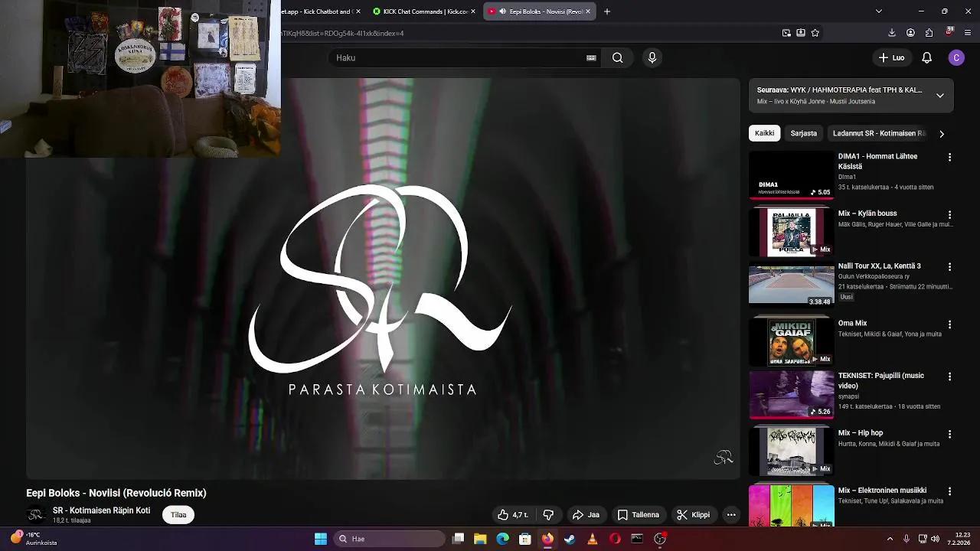Click the Luo (create) button icon
Screen dimensions: 980x551
tap(882, 57)
